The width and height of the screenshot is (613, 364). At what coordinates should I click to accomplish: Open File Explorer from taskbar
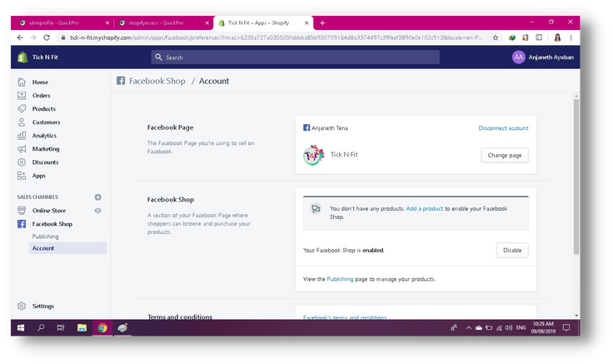(x=82, y=327)
